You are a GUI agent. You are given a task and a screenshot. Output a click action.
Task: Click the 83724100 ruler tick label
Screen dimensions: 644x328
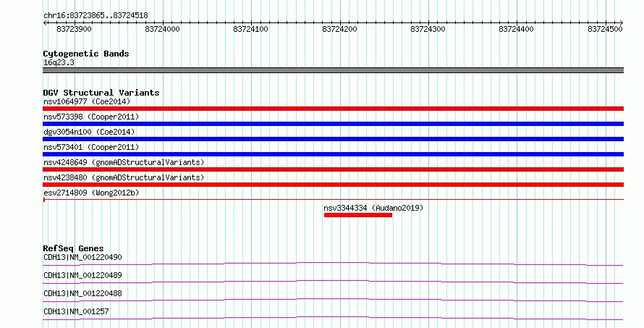click(x=251, y=29)
